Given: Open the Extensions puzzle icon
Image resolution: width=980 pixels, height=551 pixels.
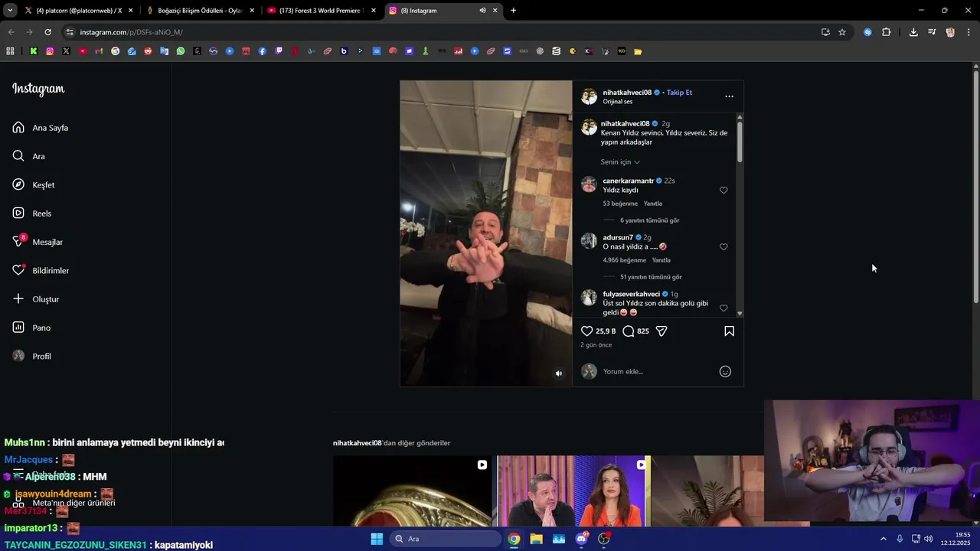Looking at the screenshot, I should pyautogui.click(x=887, y=32).
